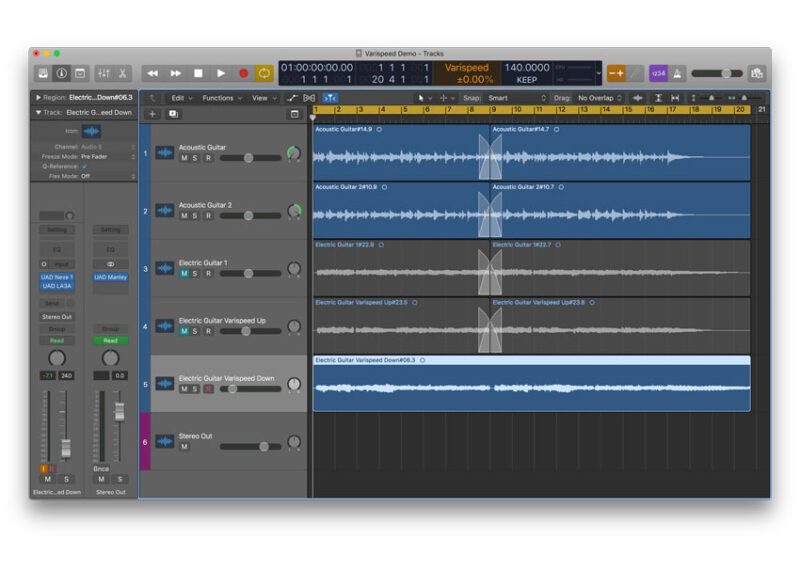Click the Global Tracks button above the track headers
Image resolution: width=800 pixels, height=571 pixels.
click(x=295, y=114)
